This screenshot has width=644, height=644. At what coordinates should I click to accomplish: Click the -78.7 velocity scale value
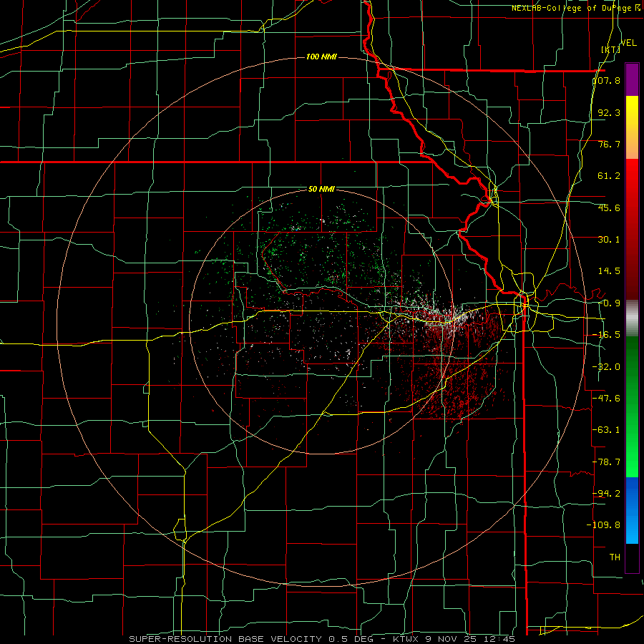click(607, 462)
